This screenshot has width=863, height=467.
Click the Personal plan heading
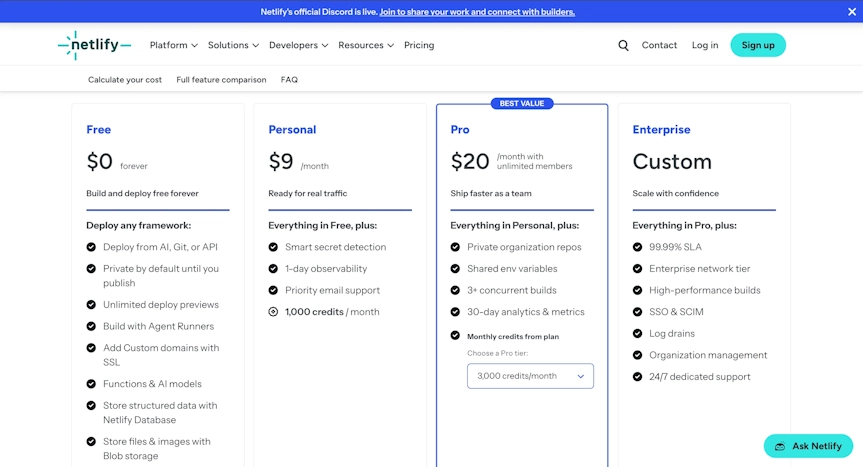click(x=292, y=130)
